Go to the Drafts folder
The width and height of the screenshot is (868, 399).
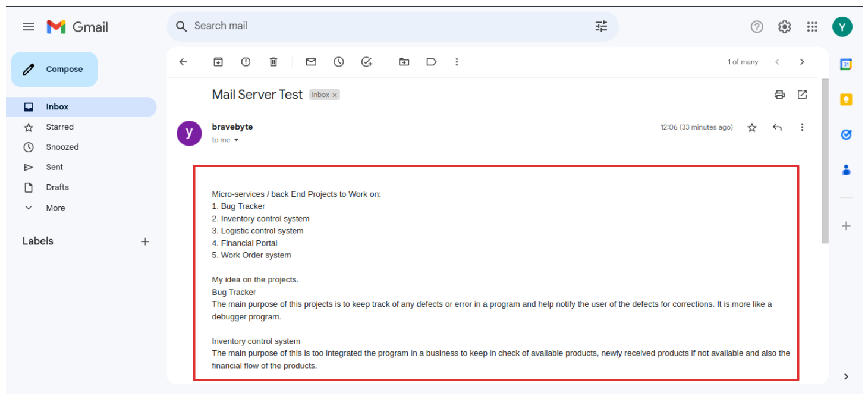click(58, 187)
